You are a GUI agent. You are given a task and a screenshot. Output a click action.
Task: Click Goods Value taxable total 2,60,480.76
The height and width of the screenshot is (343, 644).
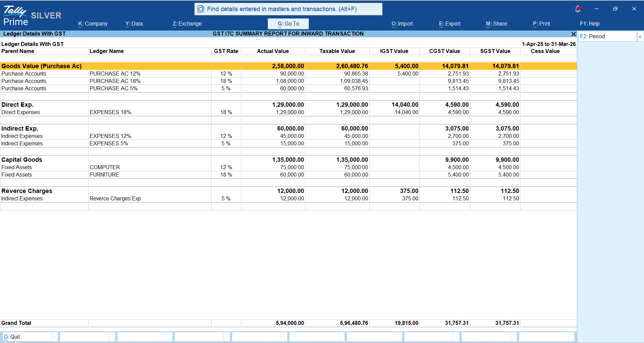352,66
